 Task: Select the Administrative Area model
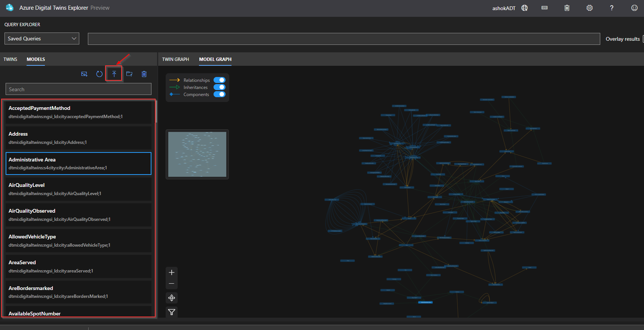(79, 163)
